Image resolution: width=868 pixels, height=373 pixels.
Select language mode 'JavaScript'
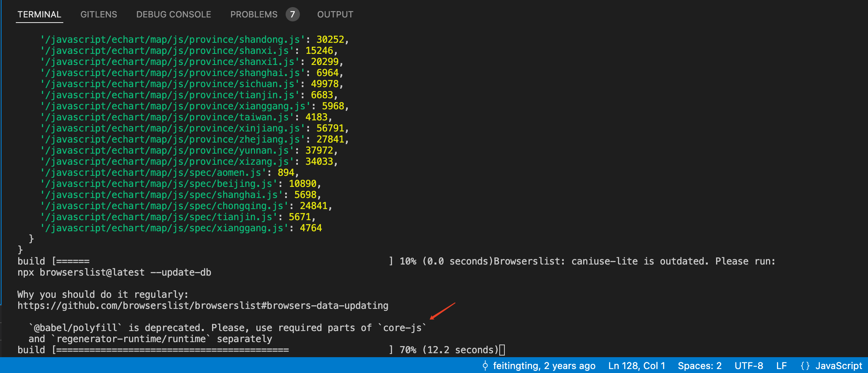pyautogui.click(x=839, y=365)
